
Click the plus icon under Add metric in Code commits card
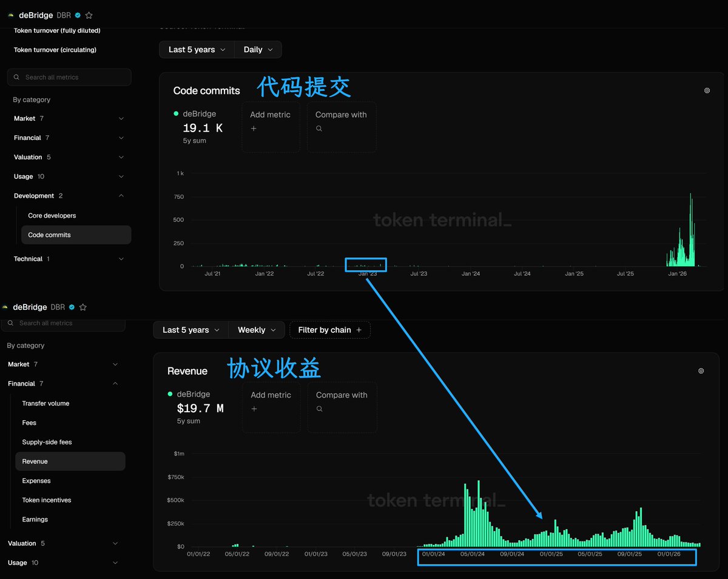point(254,129)
